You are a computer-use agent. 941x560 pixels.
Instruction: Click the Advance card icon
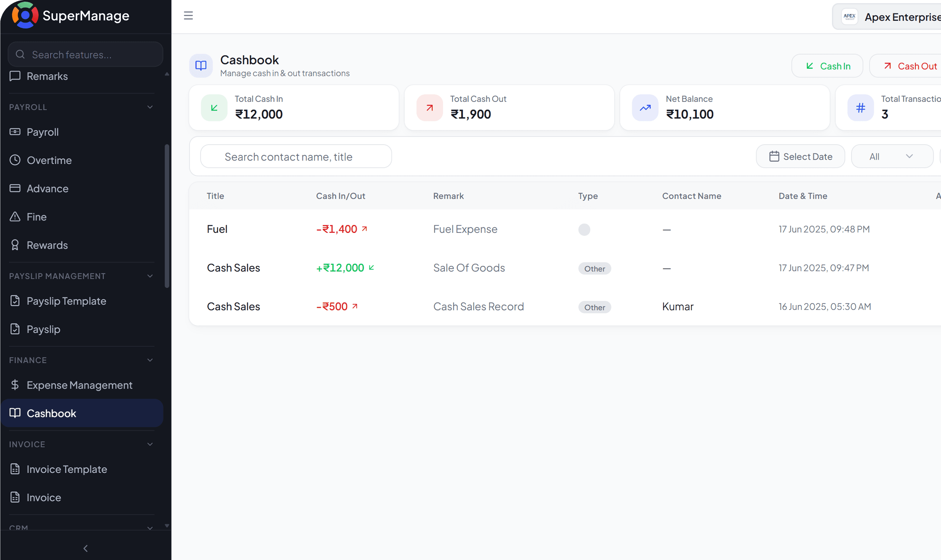[x=15, y=188]
